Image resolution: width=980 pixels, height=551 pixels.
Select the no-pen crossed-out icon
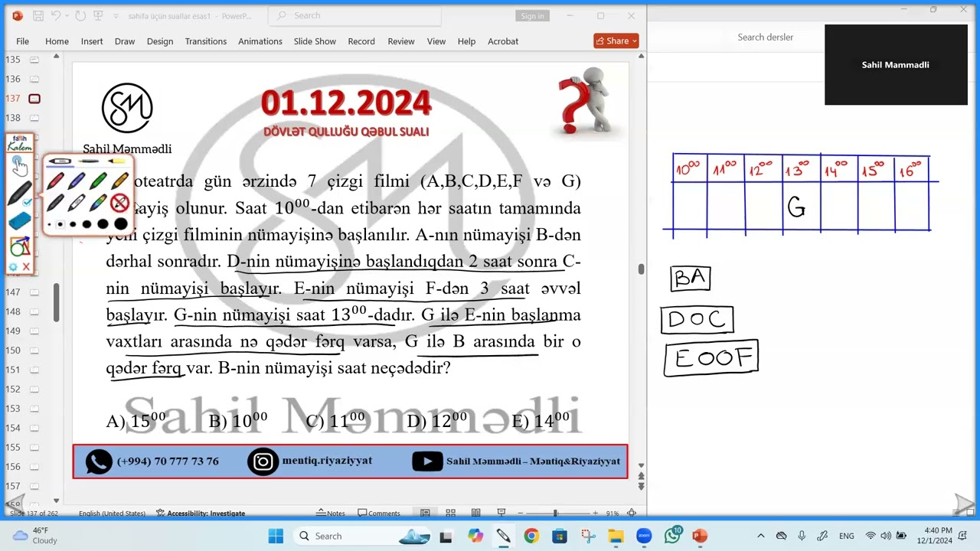point(119,203)
